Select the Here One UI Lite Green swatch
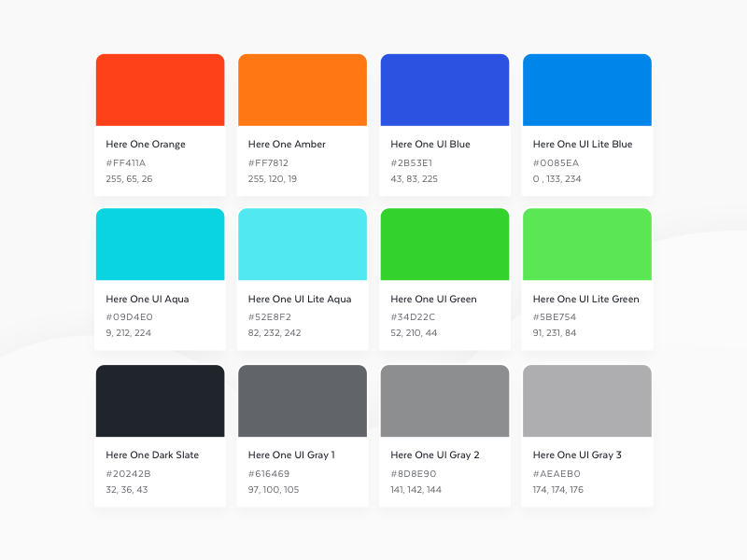The width and height of the screenshot is (747, 560). [587, 244]
